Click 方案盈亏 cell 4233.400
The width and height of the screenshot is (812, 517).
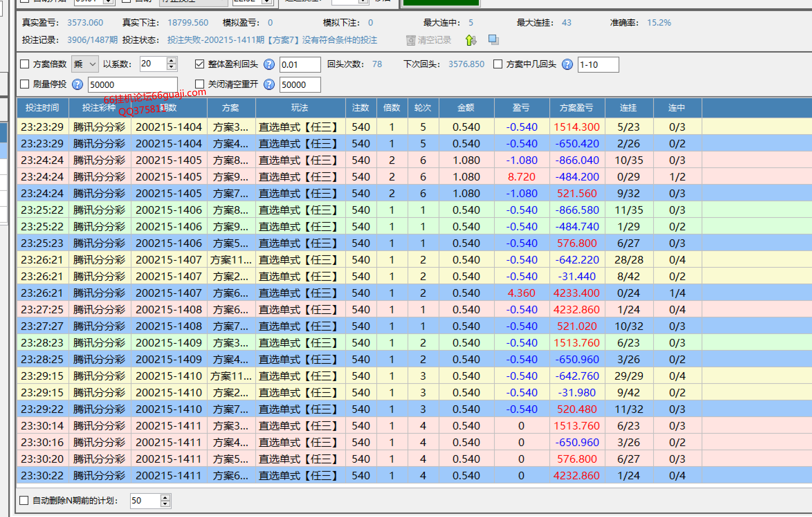pos(577,293)
